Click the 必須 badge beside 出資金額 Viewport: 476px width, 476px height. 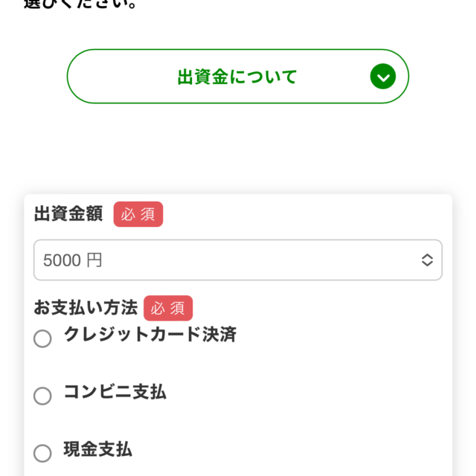(138, 214)
